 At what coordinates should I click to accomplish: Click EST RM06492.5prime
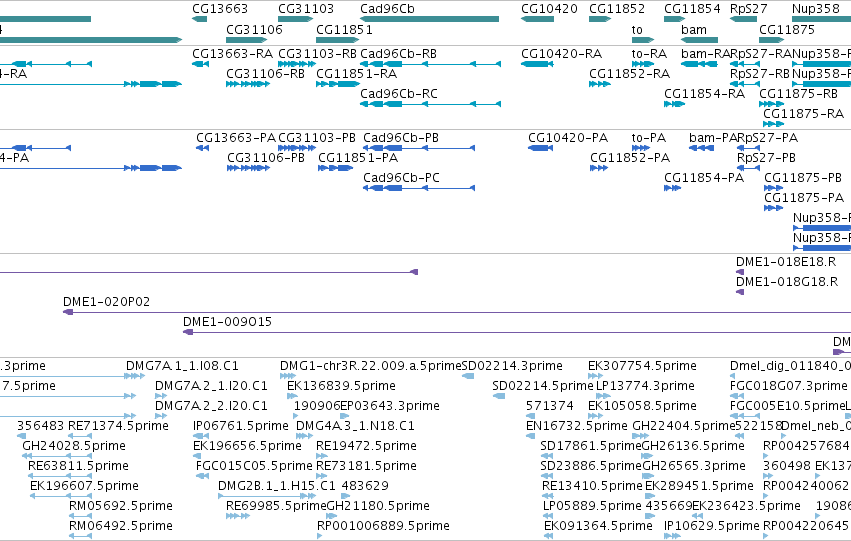pyautogui.click(x=121, y=526)
